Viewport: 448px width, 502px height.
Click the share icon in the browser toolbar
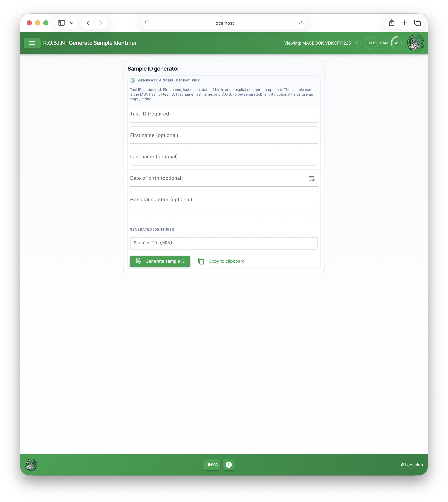coord(392,23)
